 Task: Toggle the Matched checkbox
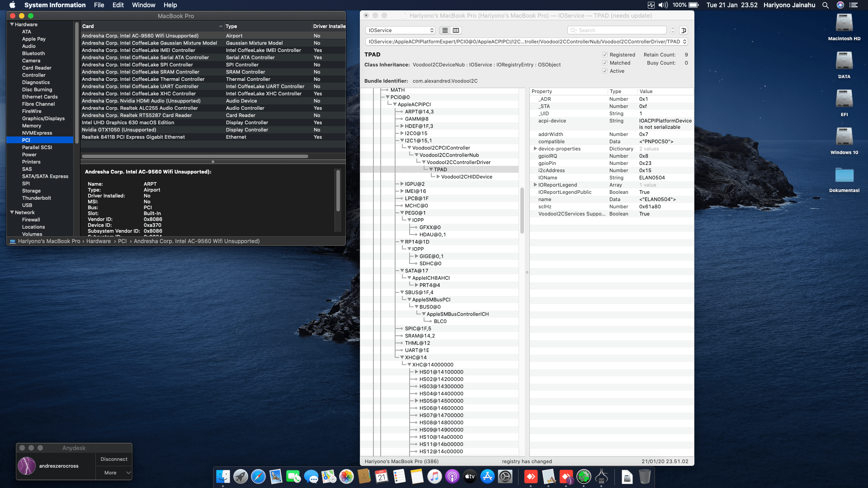(x=605, y=63)
